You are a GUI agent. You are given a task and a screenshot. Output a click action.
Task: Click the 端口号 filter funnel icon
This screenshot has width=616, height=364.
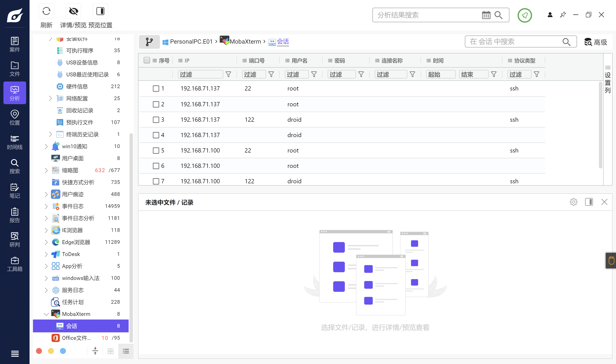(x=271, y=74)
